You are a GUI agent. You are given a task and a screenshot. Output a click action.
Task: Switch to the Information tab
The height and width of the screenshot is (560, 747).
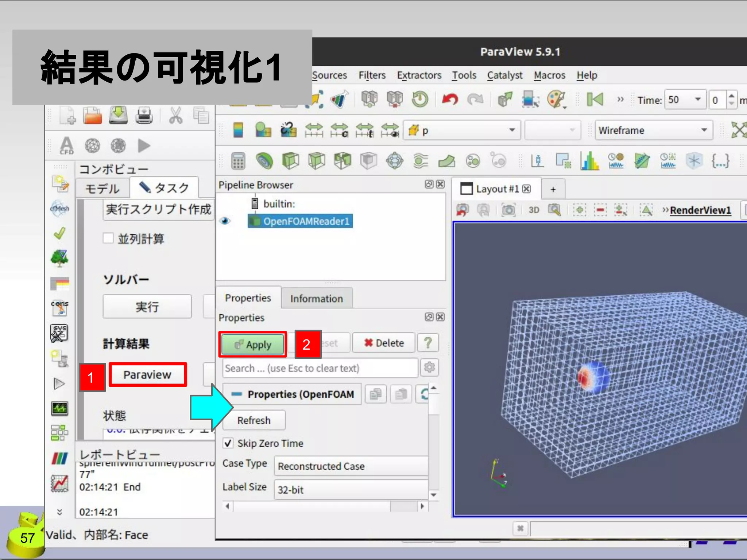point(317,298)
